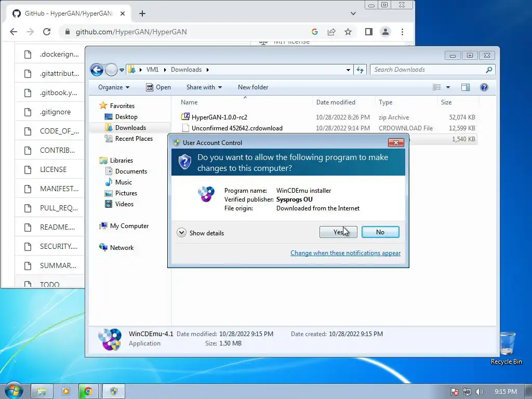Click No in User Account Control dialog

(380, 232)
